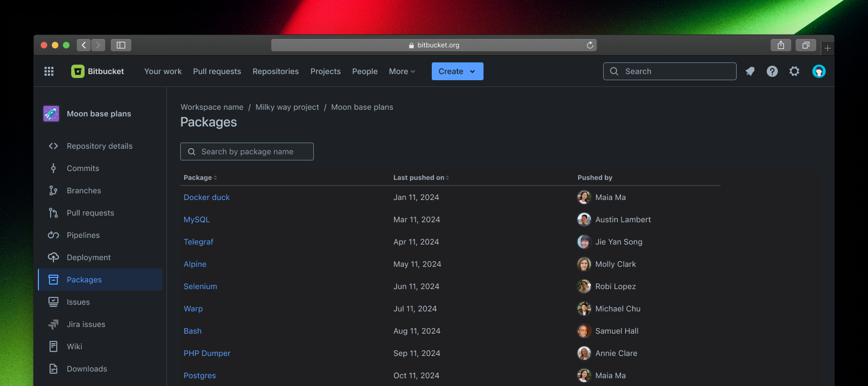Navigate to Milky way project breadcrumb
The height and width of the screenshot is (386, 868).
(x=287, y=107)
